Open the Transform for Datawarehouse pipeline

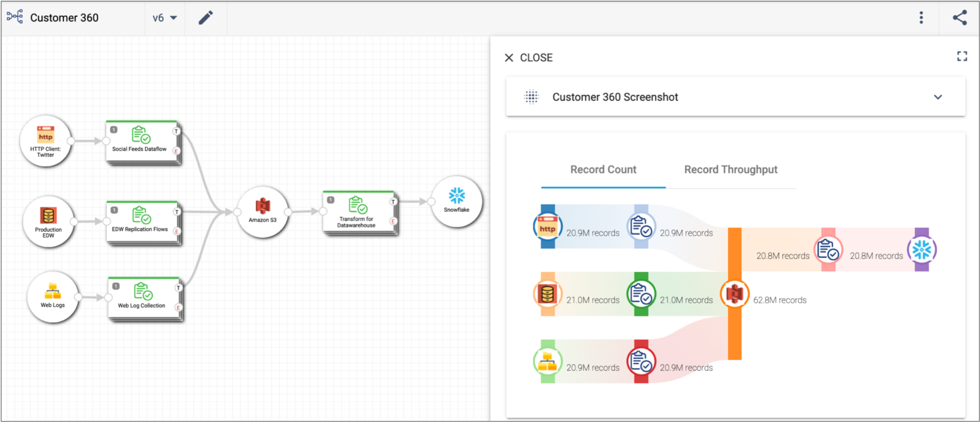pyautogui.click(x=358, y=211)
